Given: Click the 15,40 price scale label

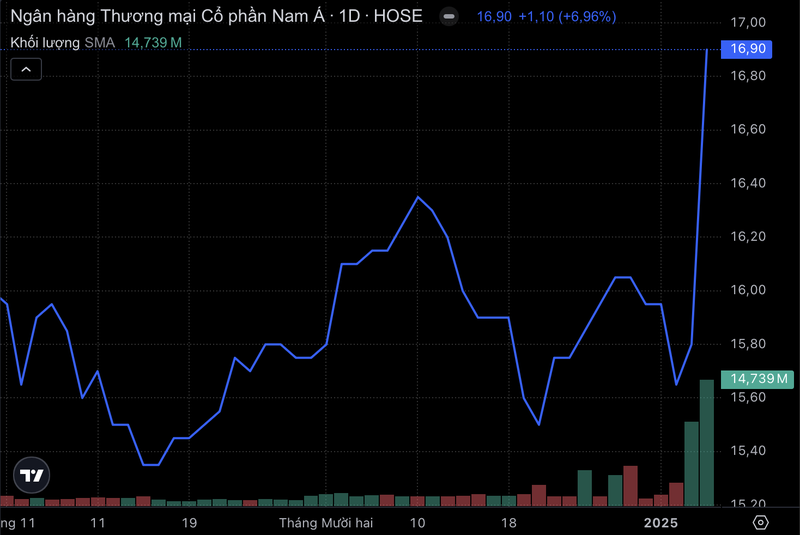Looking at the screenshot, I should click(x=748, y=451).
